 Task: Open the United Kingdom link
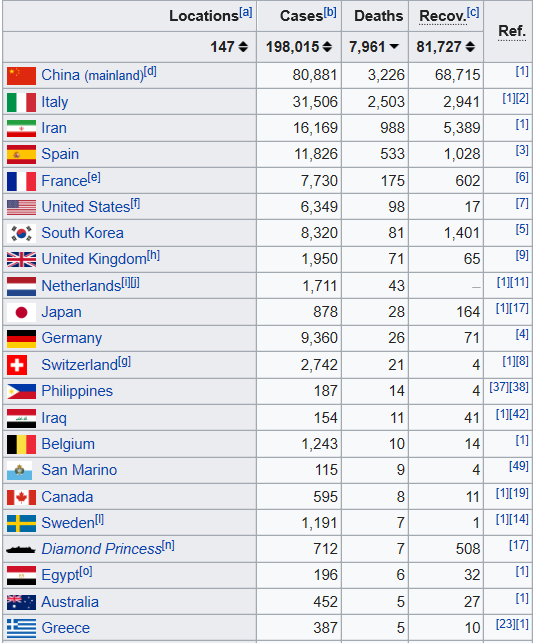[94, 260]
